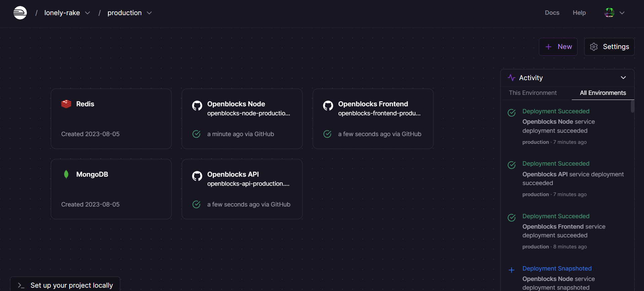
Task: Open the MongoDB service card
Action: pos(111,189)
